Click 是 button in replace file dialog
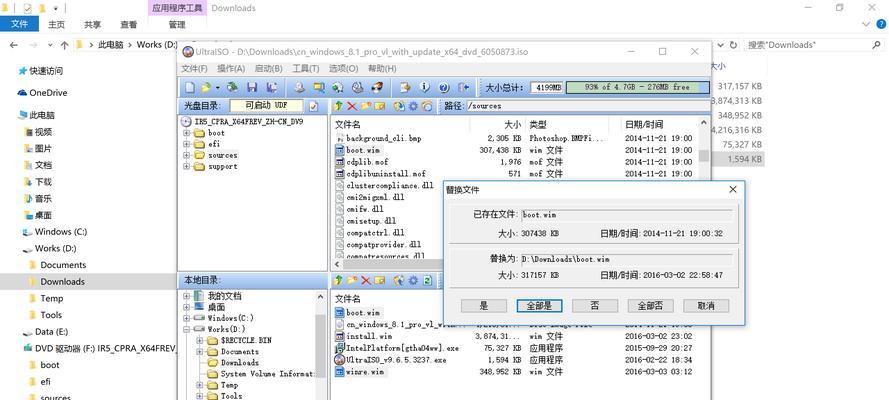Screen dimensions: 889x400 pyautogui.click(x=484, y=306)
